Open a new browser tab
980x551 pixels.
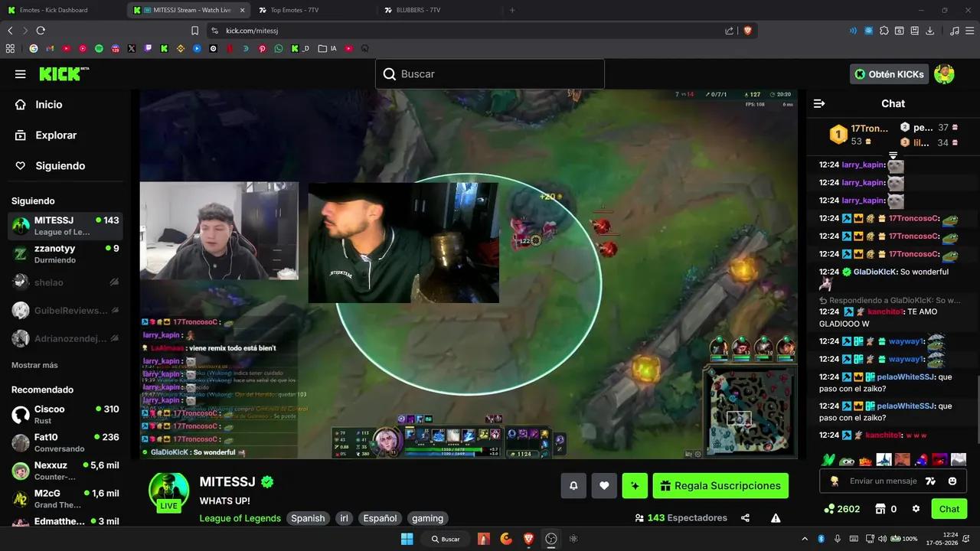pos(512,10)
